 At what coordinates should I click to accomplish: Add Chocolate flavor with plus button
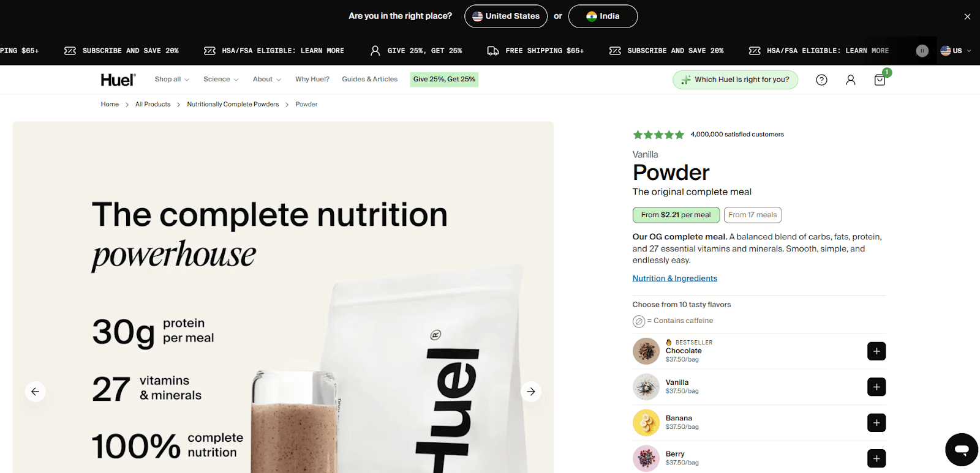coord(876,351)
